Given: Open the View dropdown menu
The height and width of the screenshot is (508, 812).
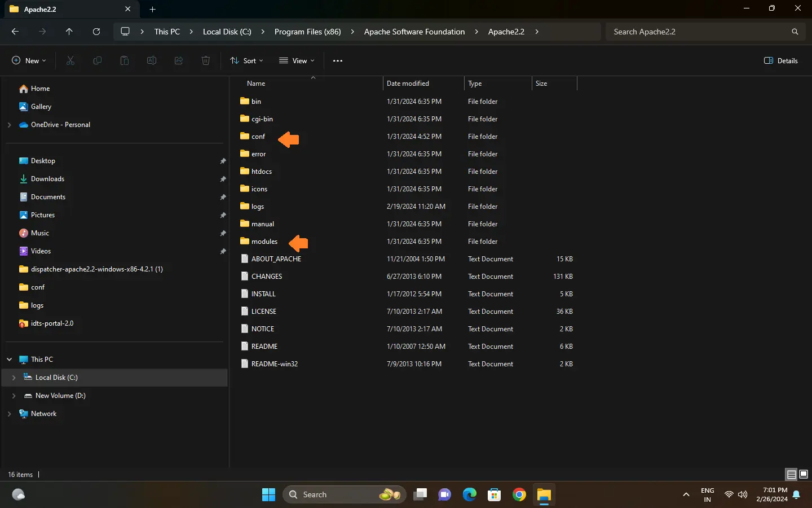Looking at the screenshot, I should coord(297,60).
